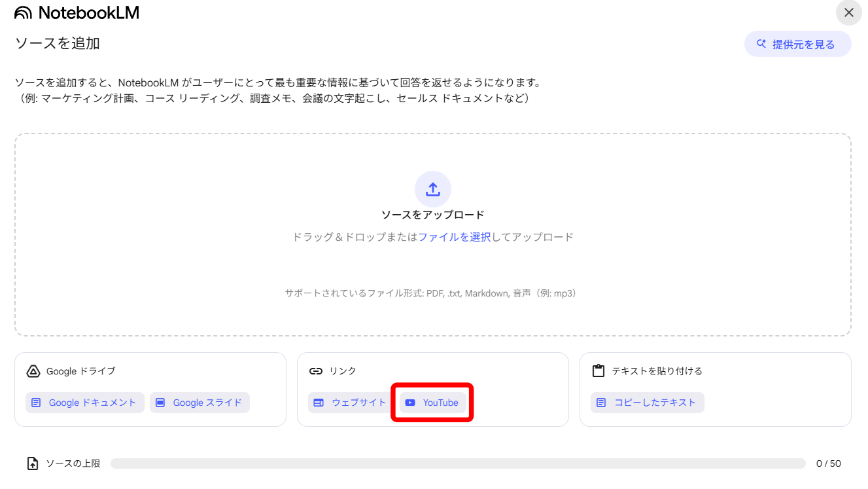Viewport: 868px width, 489px height.
Task: Click the clipboard icon by テキストを貼り付ける
Action: click(598, 371)
